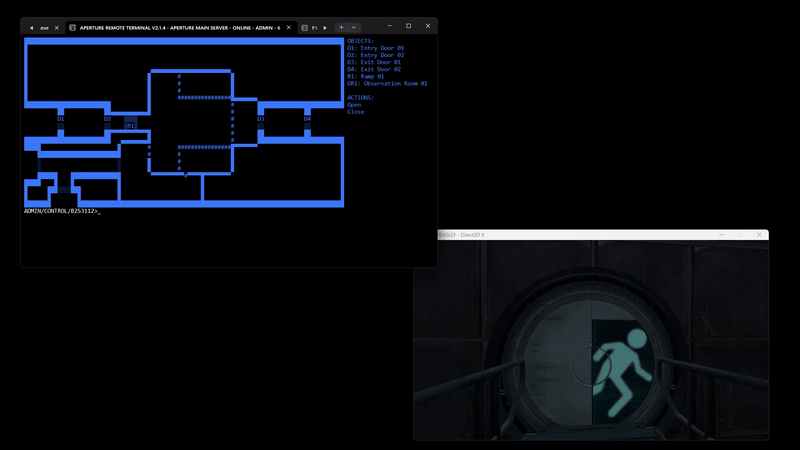
Task: Open a new terminal tab
Action: pyautogui.click(x=341, y=28)
